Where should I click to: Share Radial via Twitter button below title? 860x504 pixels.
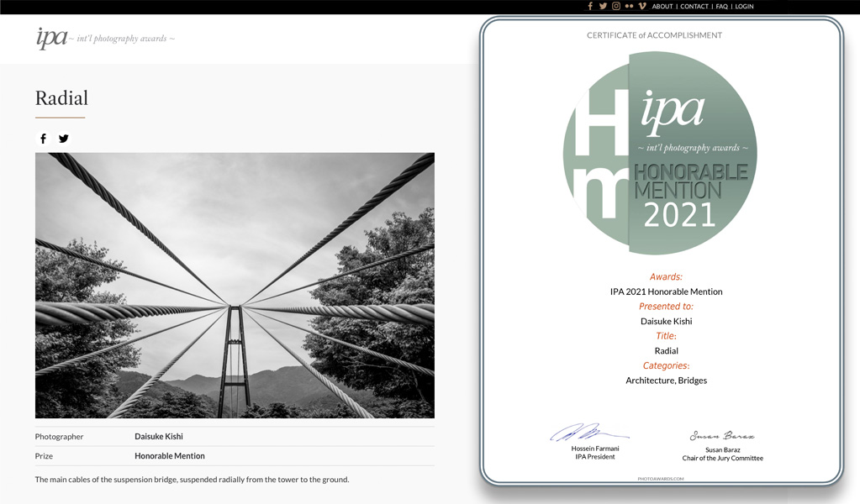64,139
